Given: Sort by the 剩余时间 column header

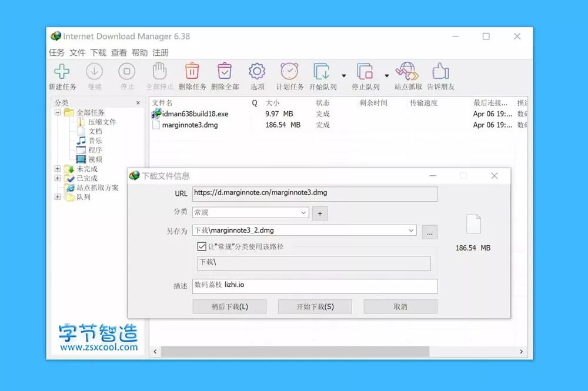Looking at the screenshot, I should tap(373, 103).
